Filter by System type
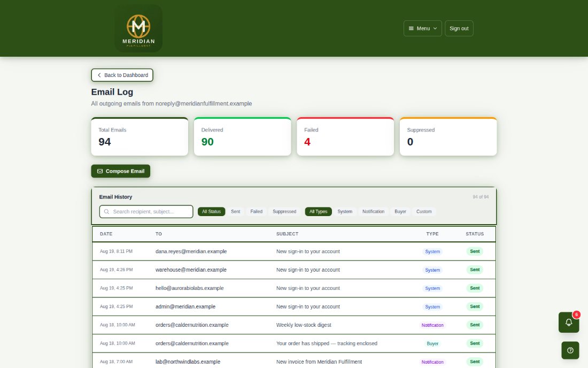The height and width of the screenshot is (368, 588). 345,212
